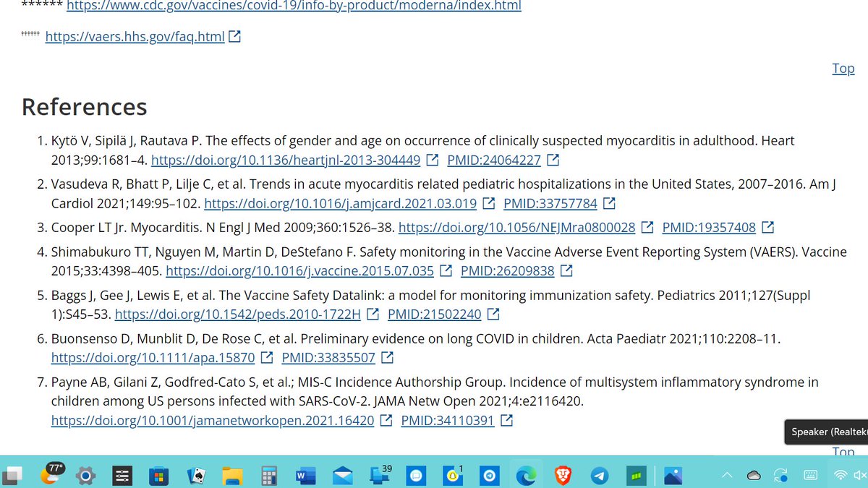Click external-link icon after peds.2010-1722H DOI

pos(373,314)
